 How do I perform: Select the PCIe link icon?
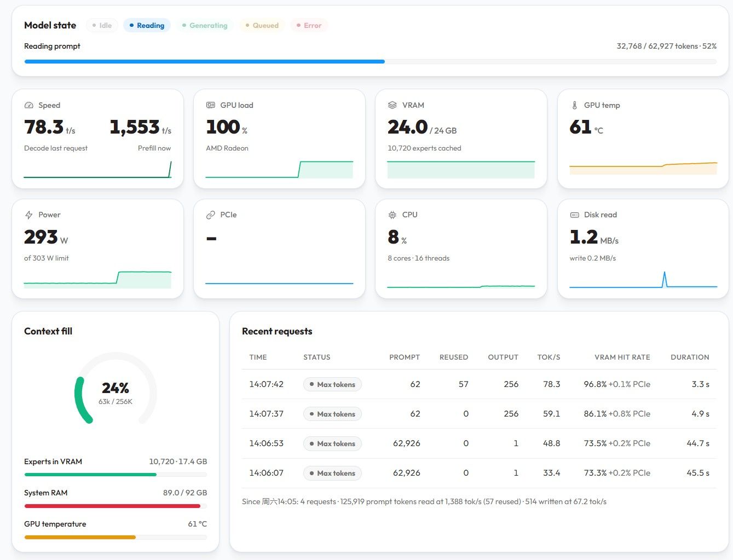(210, 215)
